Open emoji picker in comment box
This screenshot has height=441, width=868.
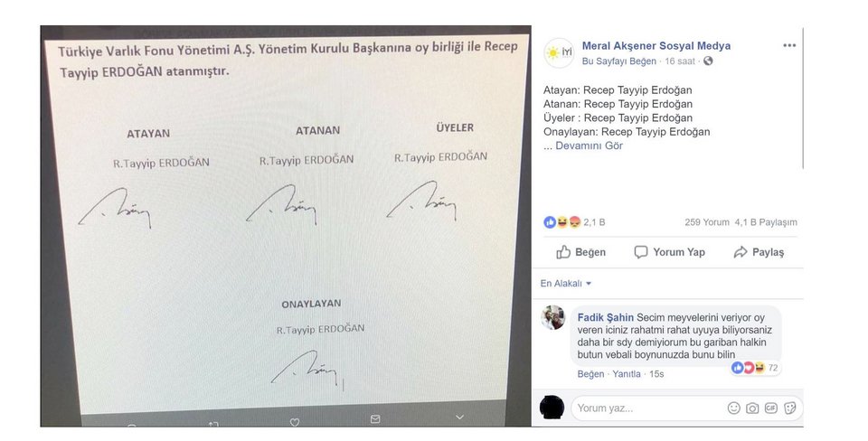[733, 408]
